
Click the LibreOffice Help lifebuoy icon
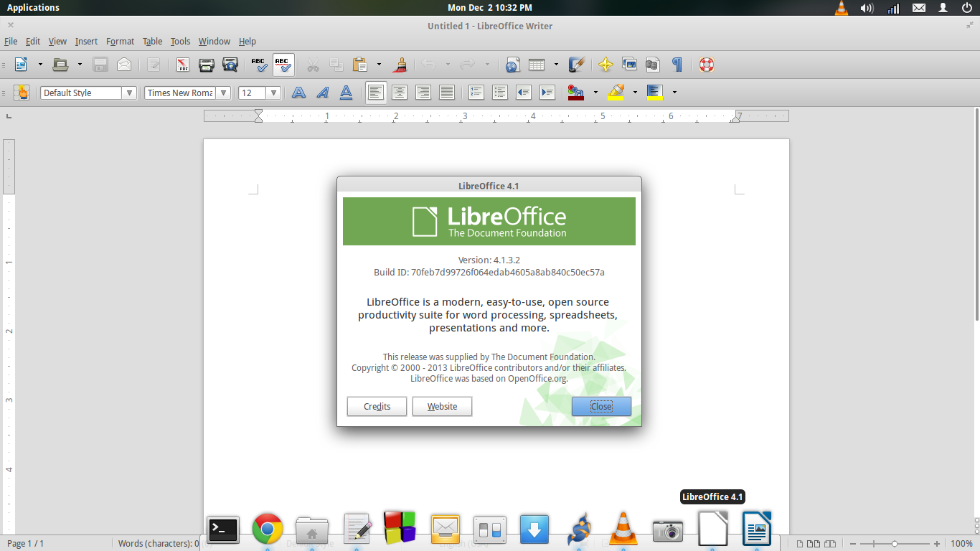coord(707,65)
